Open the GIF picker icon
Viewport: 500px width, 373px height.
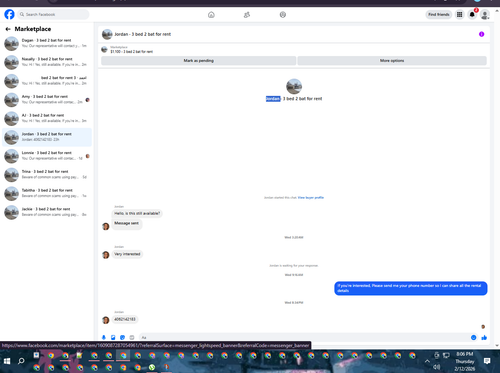(132, 337)
